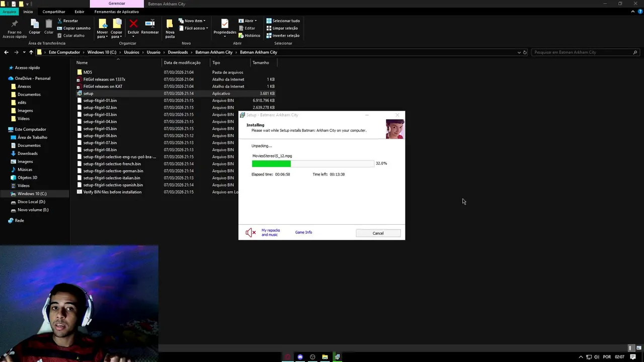Click the refresh icon beside the address bar
This screenshot has width=644, height=362.
525,52
